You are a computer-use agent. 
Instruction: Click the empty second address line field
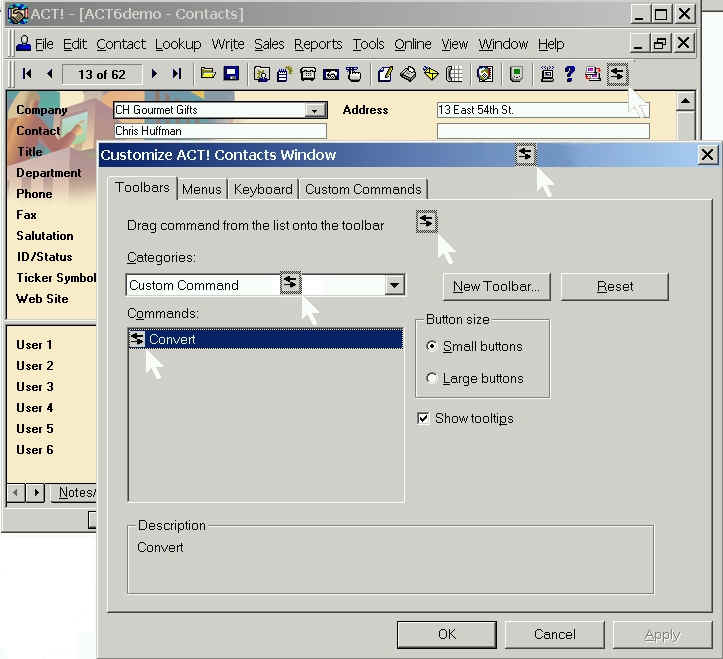pyautogui.click(x=543, y=131)
